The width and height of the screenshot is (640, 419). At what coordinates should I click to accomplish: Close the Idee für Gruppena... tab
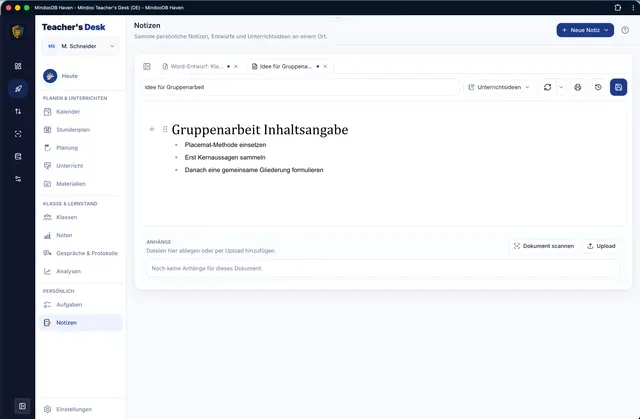[x=325, y=66]
